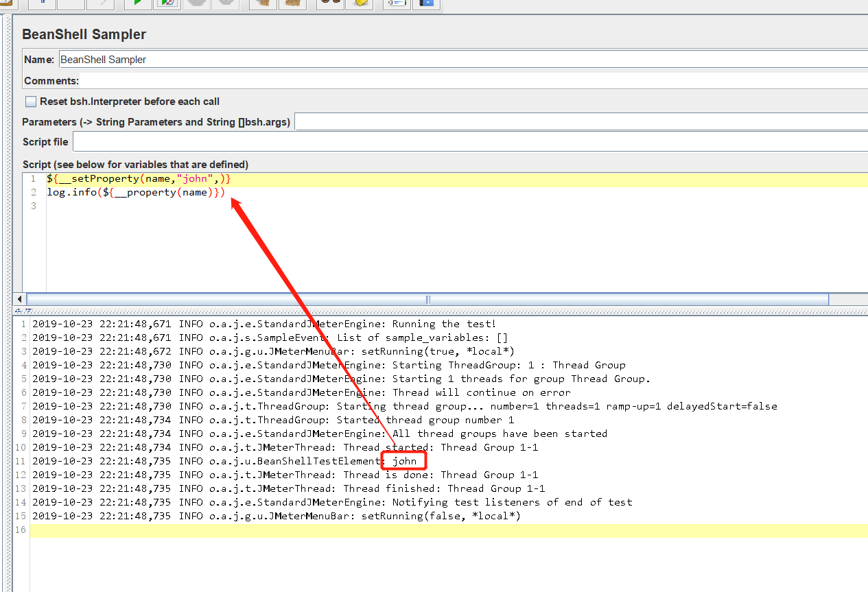Select log line 'setRunning(true, *local*)'
This screenshot has width=868, height=592.
(273, 351)
